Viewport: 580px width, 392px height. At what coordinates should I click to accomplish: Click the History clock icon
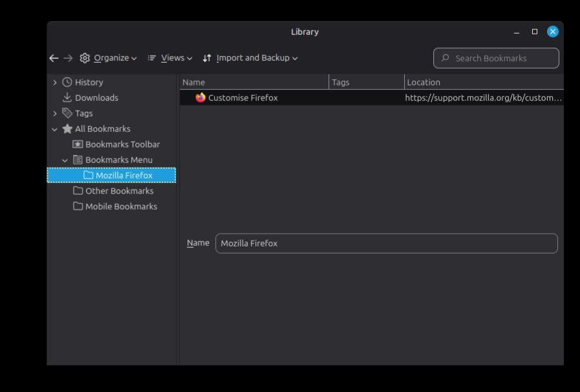(67, 82)
